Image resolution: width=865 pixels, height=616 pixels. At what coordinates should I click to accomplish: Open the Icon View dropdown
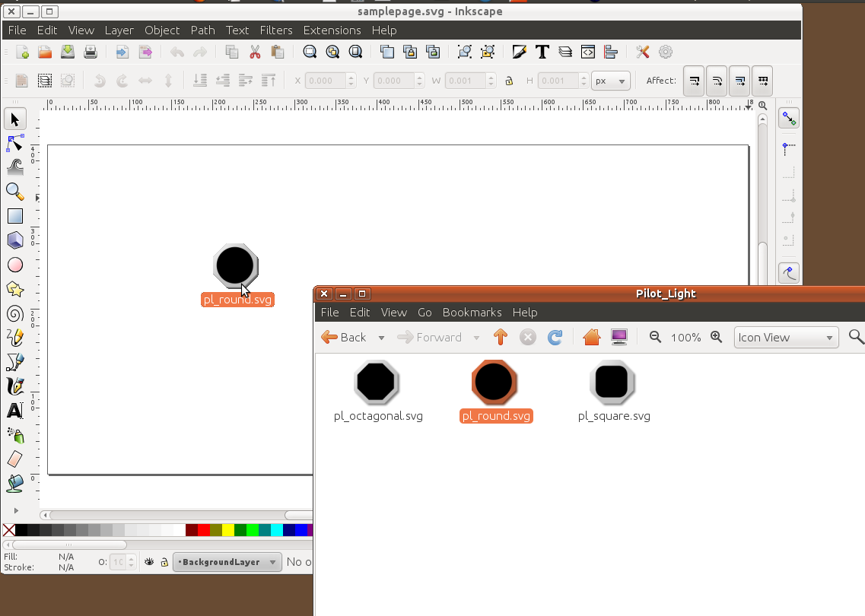click(786, 338)
